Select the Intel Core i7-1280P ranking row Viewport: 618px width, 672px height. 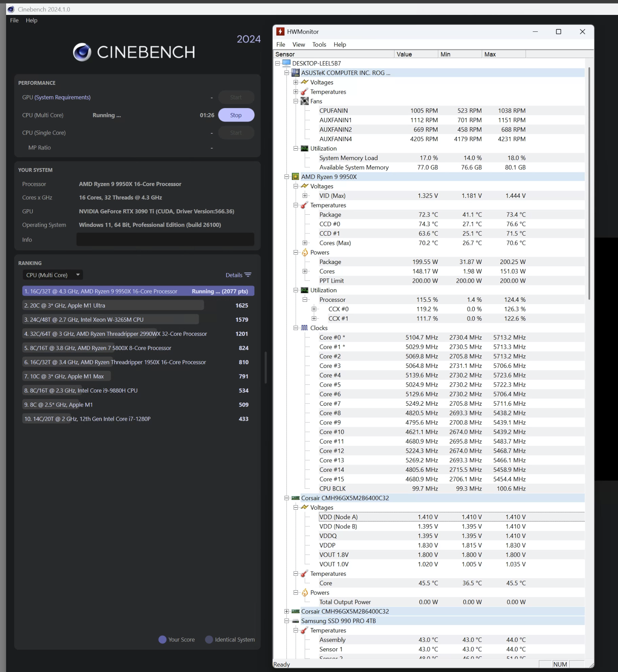click(138, 419)
